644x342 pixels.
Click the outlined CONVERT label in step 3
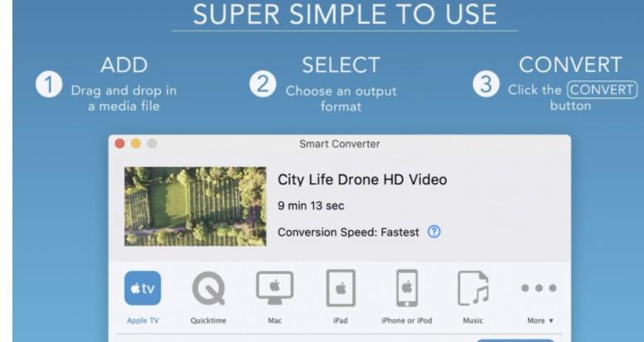[602, 90]
